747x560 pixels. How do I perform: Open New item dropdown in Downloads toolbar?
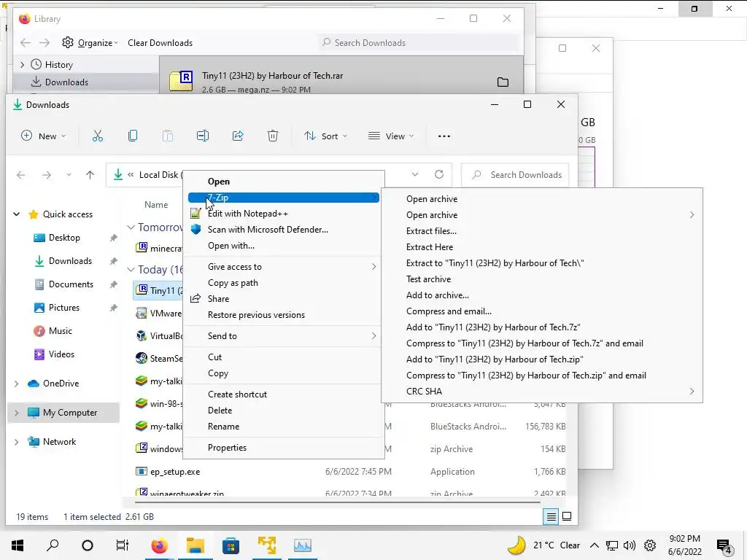pyautogui.click(x=43, y=136)
